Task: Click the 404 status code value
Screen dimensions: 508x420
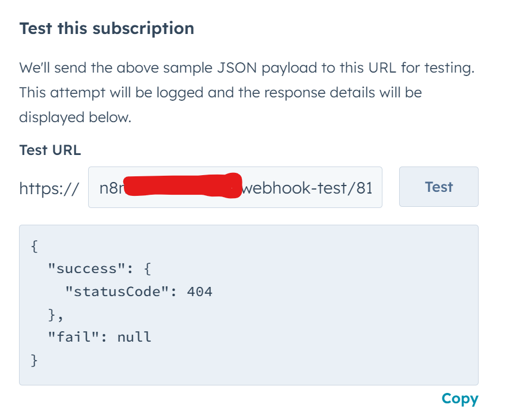Action: point(199,292)
